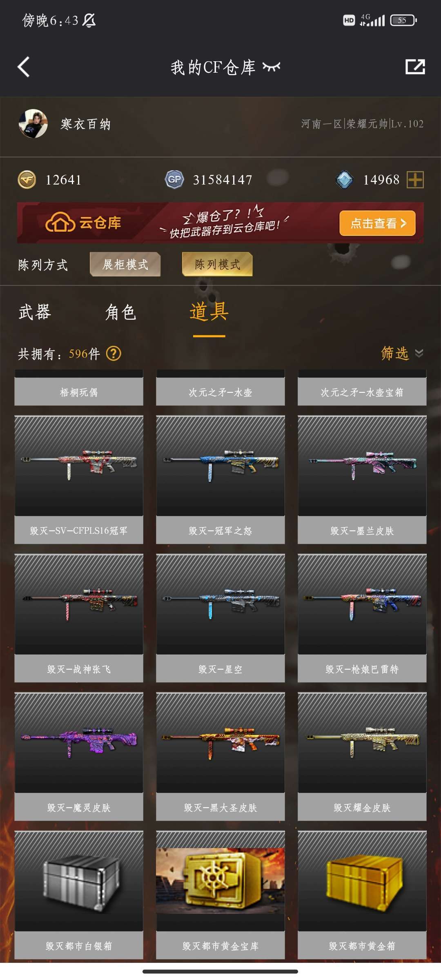Open the question mark help icon
Image resolution: width=441 pixels, height=980 pixels.
(x=114, y=353)
